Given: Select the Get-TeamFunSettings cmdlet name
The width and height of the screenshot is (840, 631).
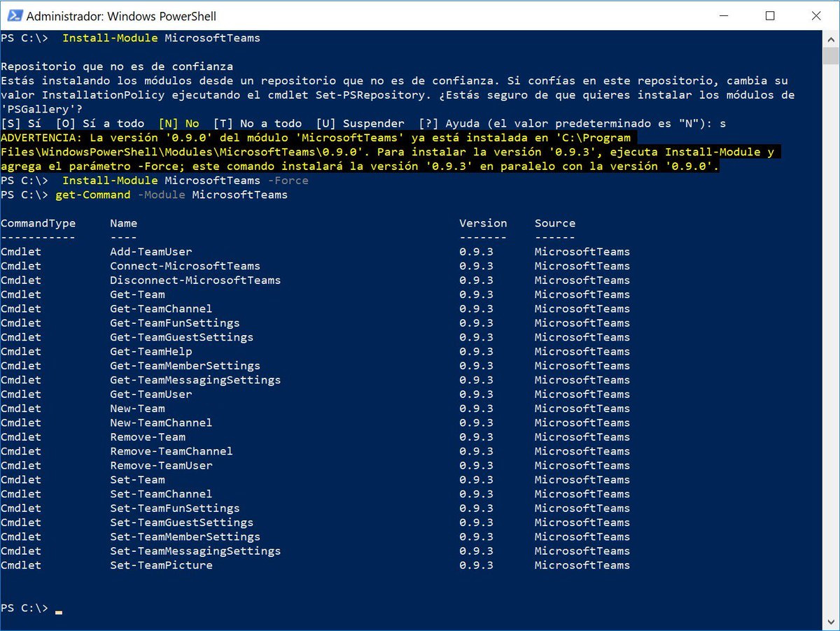Looking at the screenshot, I should coord(175,322).
